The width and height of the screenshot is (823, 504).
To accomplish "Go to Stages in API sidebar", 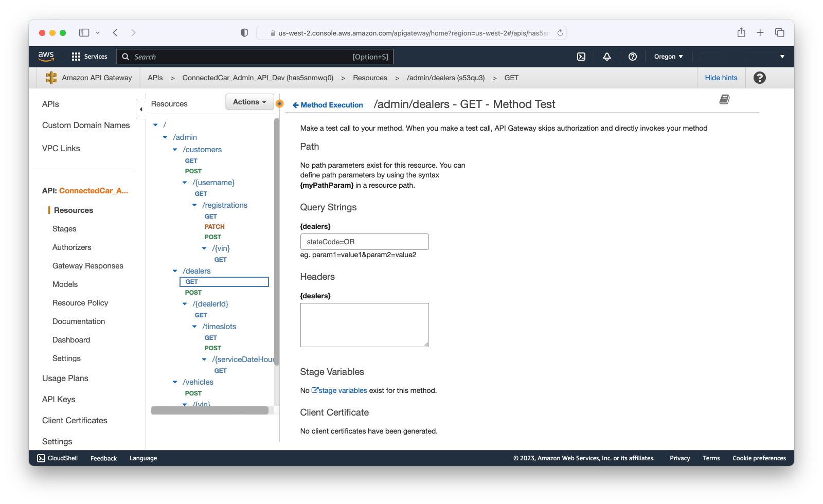I will click(x=64, y=229).
